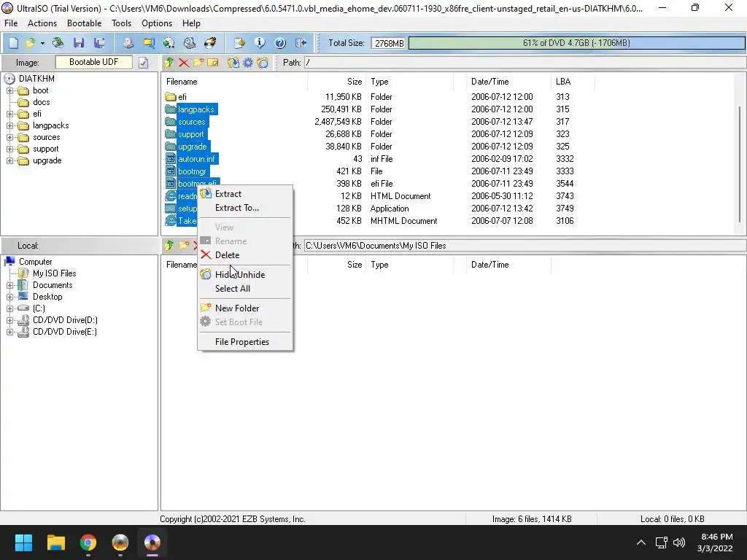Click the Set Boot File gear icon
The height and width of the screenshot is (560, 747).
[248, 63]
